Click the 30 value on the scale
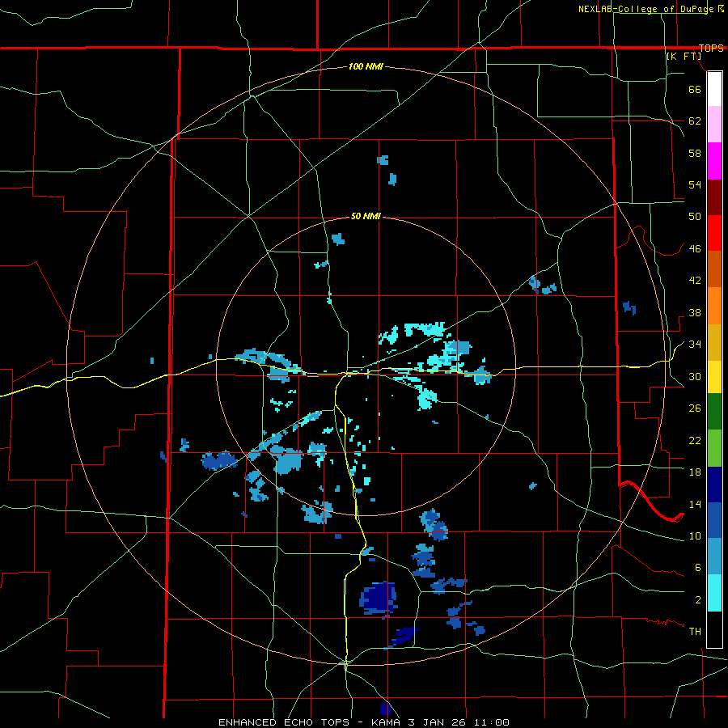Viewport: 728px width, 728px height. (x=695, y=376)
